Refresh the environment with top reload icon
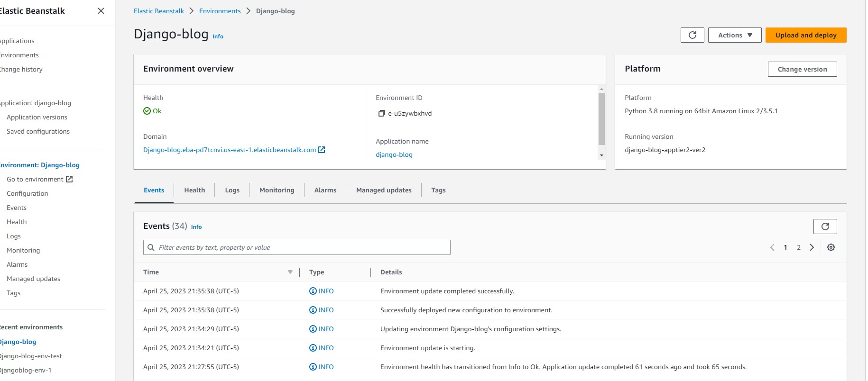868x381 pixels. [692, 35]
